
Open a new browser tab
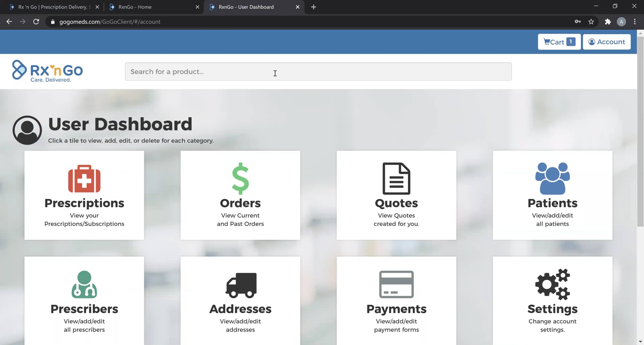(314, 7)
